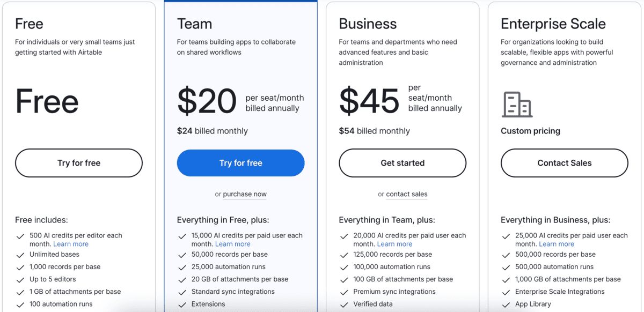644x312 pixels.
Task: Click the checkmark beside Up to 5 editors
Action: click(x=20, y=280)
